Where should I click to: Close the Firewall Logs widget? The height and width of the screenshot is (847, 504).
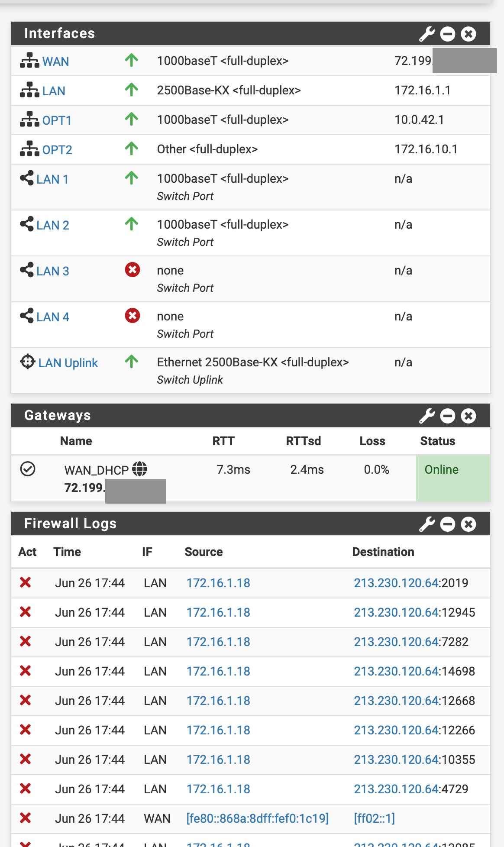(468, 524)
